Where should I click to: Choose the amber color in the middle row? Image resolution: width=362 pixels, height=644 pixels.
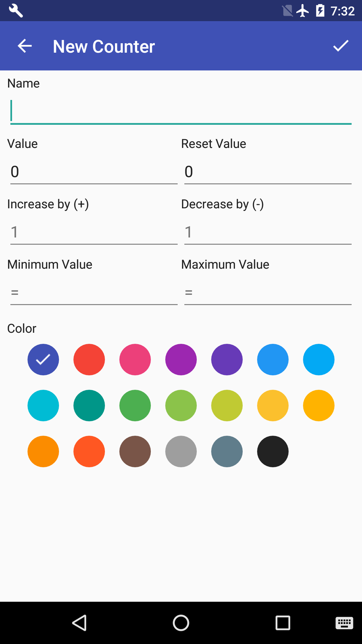pyautogui.click(x=273, y=405)
